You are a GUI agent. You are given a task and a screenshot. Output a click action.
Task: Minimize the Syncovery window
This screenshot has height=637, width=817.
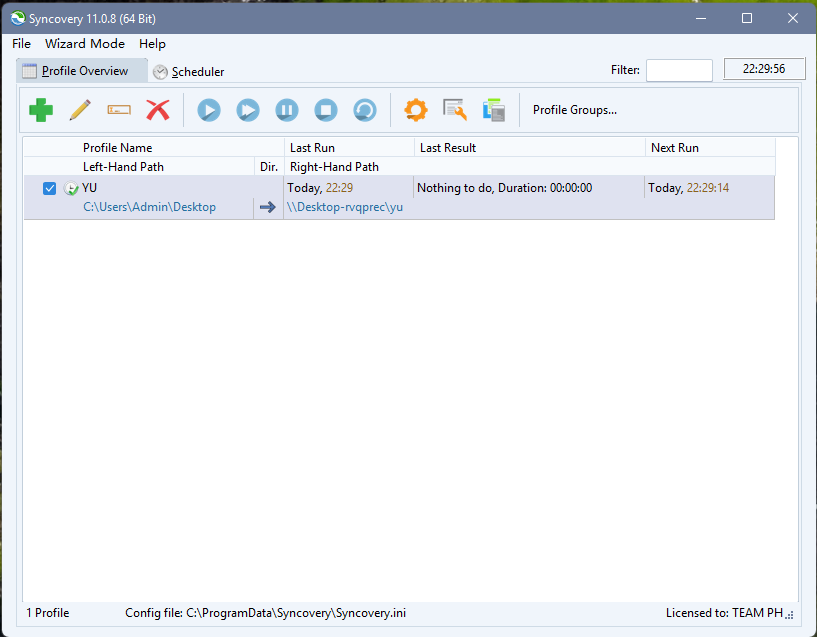[701, 18]
